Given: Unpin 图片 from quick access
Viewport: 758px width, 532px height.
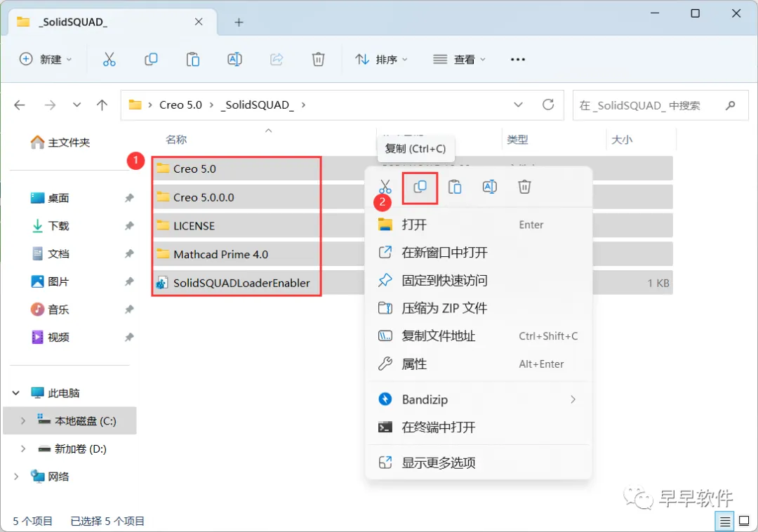Looking at the screenshot, I should click(x=129, y=281).
